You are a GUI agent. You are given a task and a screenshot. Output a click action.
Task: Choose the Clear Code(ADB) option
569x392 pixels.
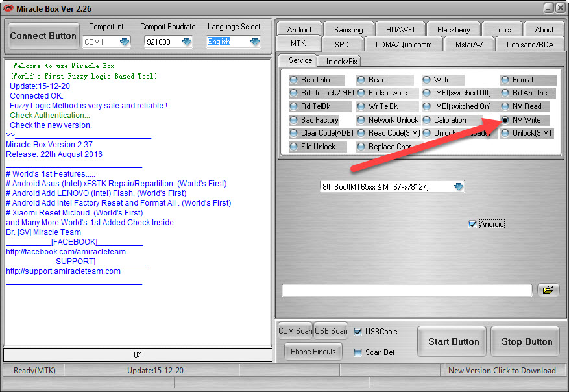coord(322,133)
